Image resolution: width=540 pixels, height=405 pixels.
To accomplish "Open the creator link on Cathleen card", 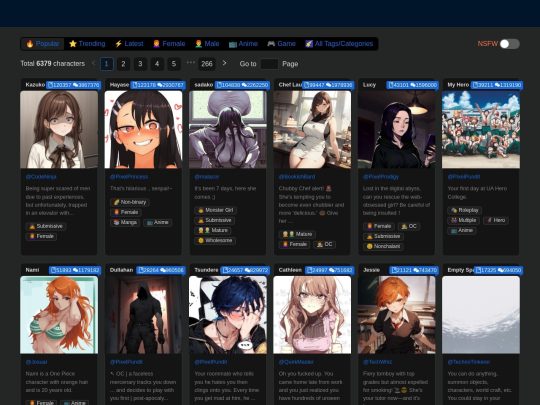I will [x=296, y=362].
